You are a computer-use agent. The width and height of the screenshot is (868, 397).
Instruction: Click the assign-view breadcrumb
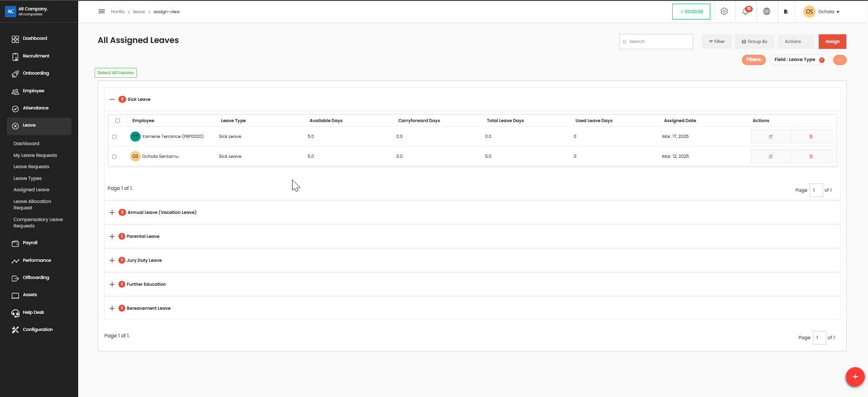click(166, 12)
